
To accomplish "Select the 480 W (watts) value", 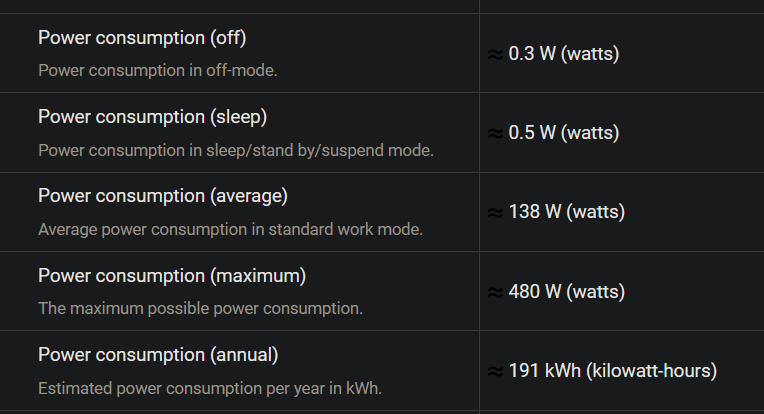I will 567,292.
